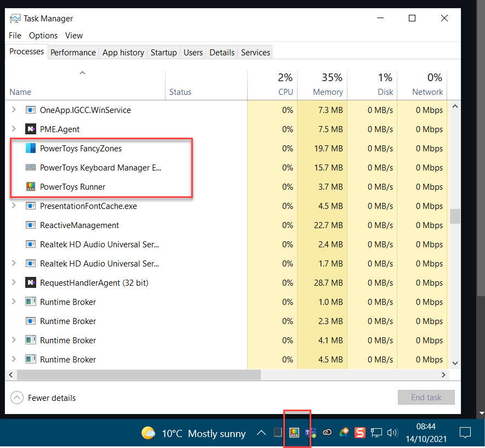
Task: Click the End task button
Action: click(426, 397)
